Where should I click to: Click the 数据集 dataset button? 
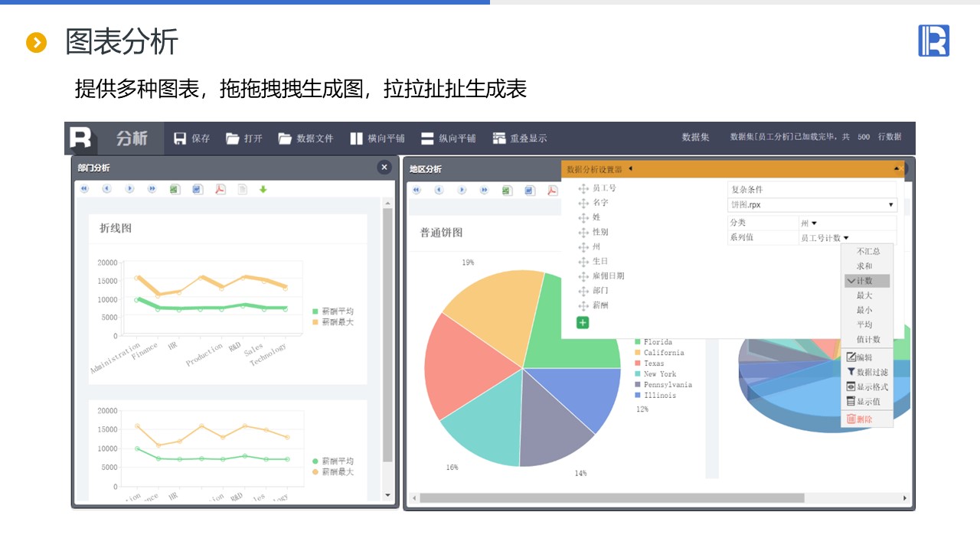696,138
